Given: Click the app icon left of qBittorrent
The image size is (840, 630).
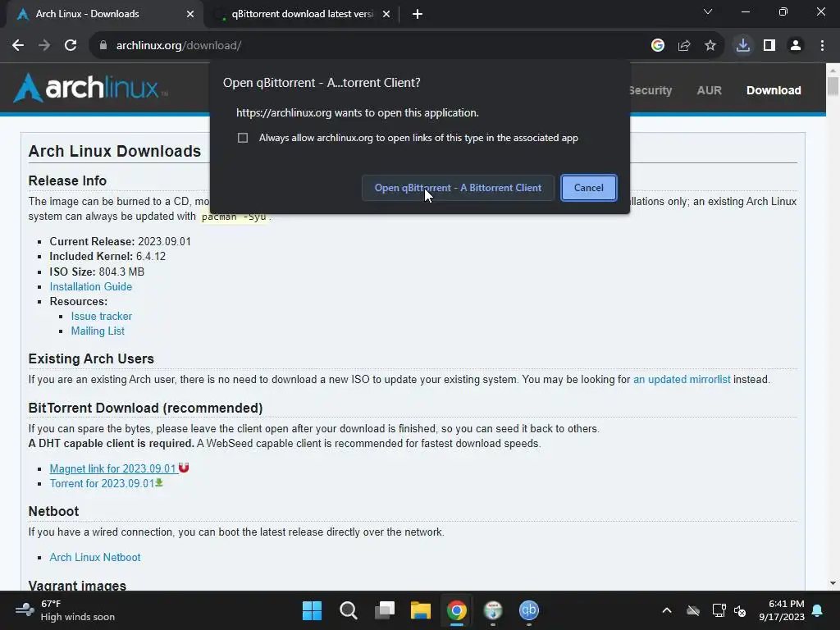Looking at the screenshot, I should click(493, 610).
